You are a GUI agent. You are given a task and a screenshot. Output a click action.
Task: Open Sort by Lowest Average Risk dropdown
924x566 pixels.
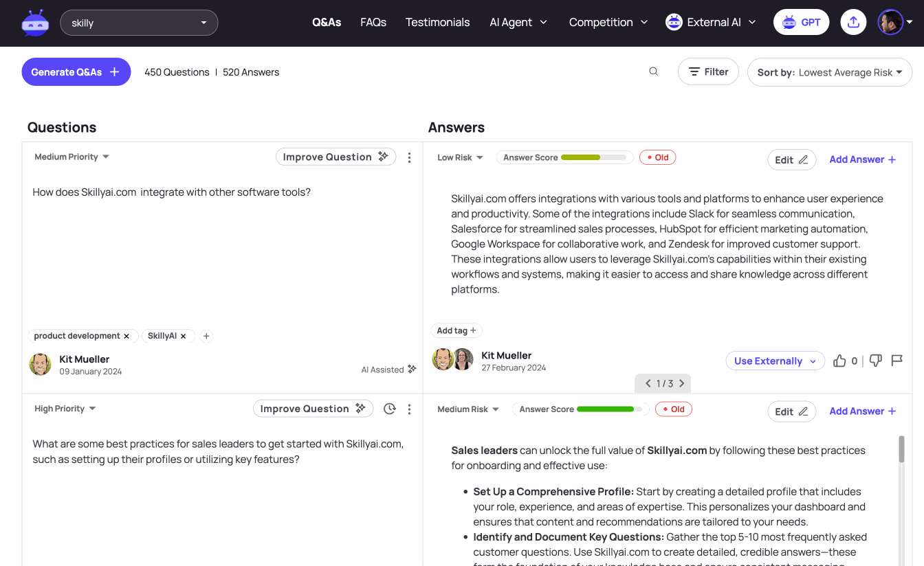point(830,72)
